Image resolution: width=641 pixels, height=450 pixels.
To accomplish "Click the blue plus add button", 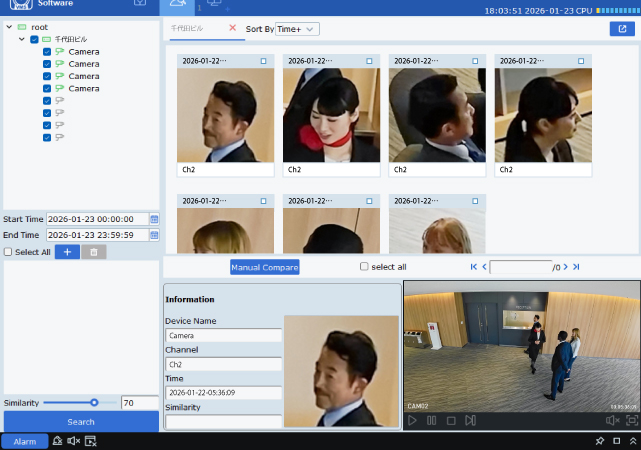I will 65,252.
